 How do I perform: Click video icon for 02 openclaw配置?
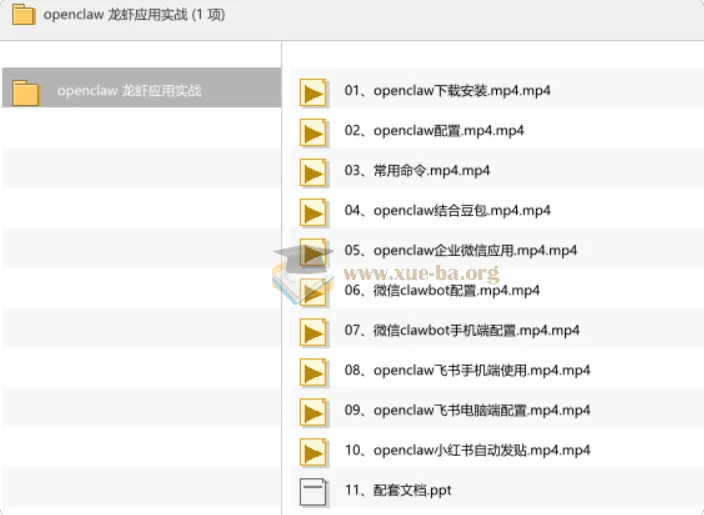tap(313, 132)
